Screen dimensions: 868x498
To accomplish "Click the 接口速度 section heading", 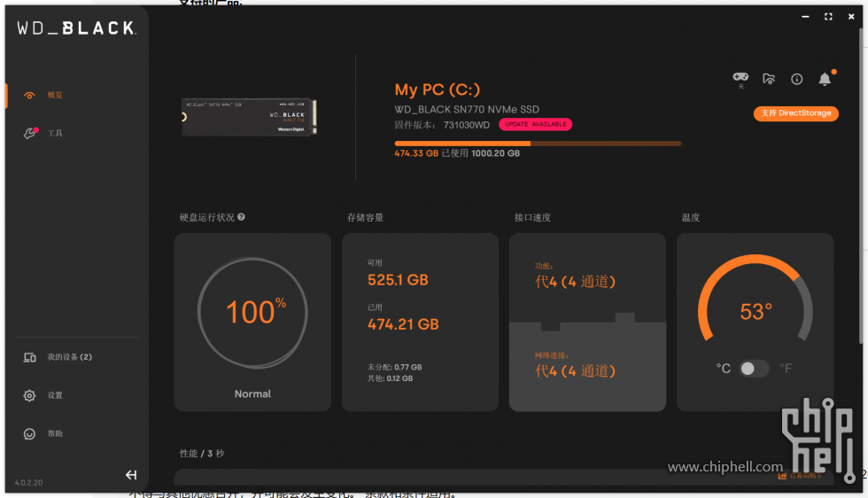I will (x=532, y=218).
